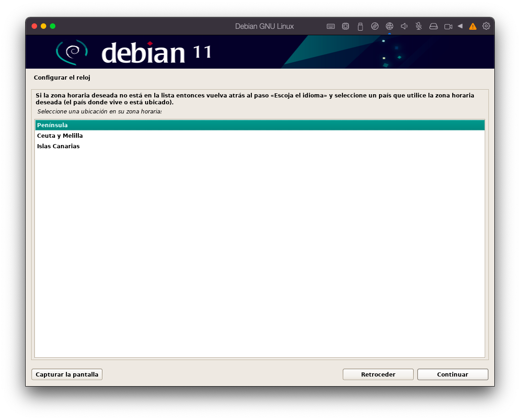This screenshot has width=520, height=420.
Task: Click the video camera icon
Action: click(x=448, y=27)
